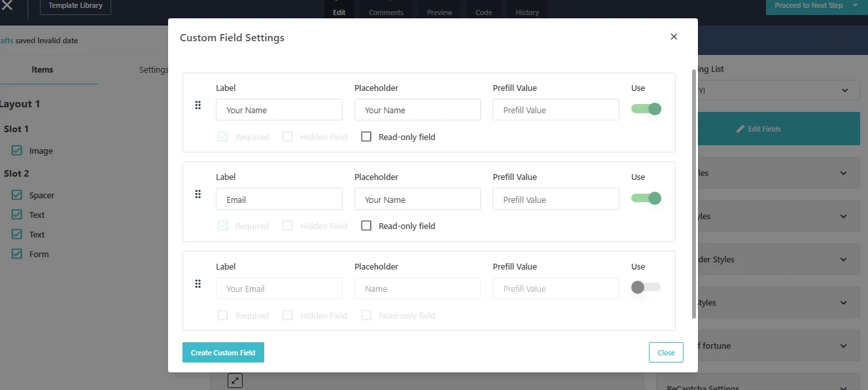Viewport: 868px width, 390px height.
Task: Edit Placeholder input in Email field row
Action: click(417, 200)
